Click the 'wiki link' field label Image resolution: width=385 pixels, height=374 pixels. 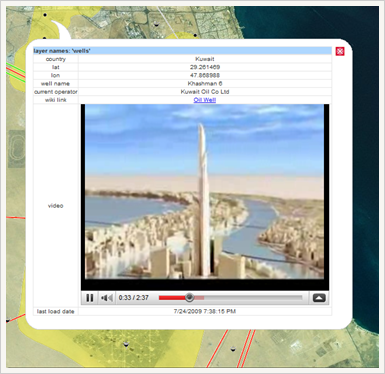pyautogui.click(x=56, y=100)
